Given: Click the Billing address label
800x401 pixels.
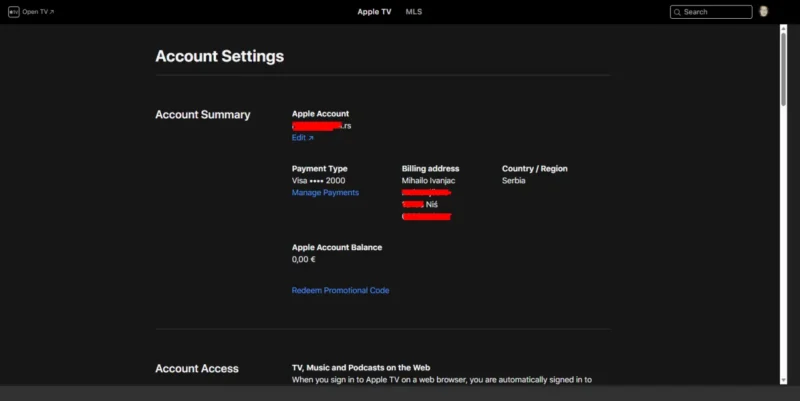Looking at the screenshot, I should 430,168.
